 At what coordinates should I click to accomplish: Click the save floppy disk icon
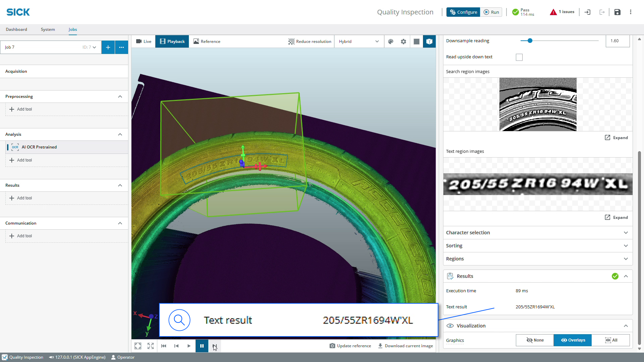coord(618,12)
